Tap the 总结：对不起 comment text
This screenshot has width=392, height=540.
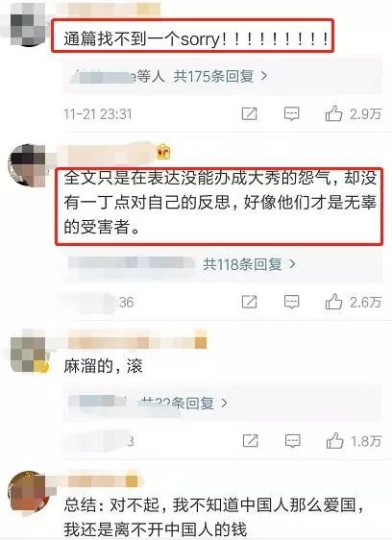coord(213,517)
